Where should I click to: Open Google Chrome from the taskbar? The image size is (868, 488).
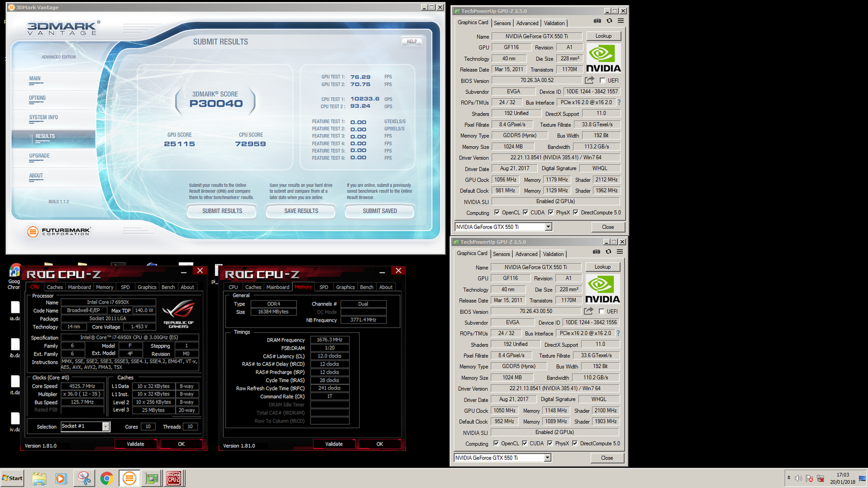coord(107,478)
